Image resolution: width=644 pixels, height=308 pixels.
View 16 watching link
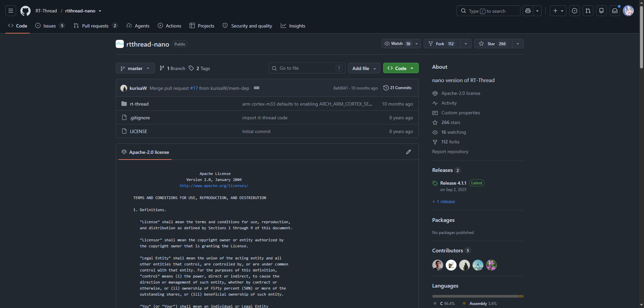tap(453, 132)
